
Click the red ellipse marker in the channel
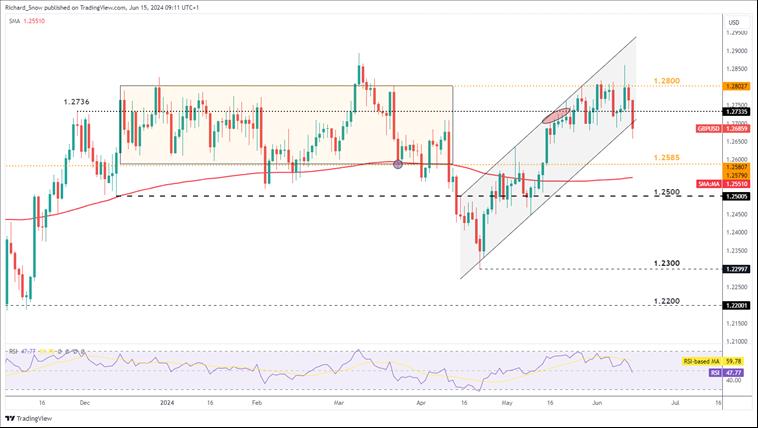click(x=559, y=117)
